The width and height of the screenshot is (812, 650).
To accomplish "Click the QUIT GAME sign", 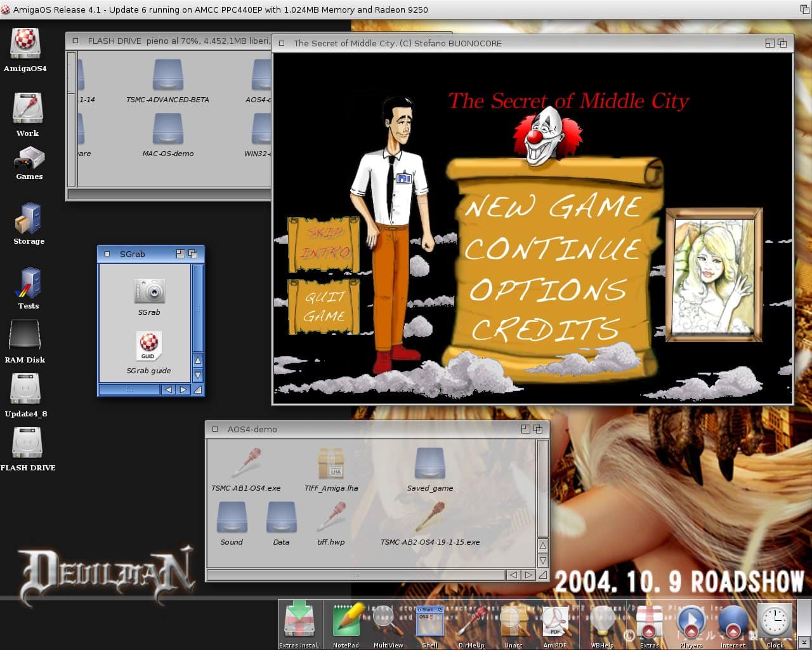I will coord(324,307).
